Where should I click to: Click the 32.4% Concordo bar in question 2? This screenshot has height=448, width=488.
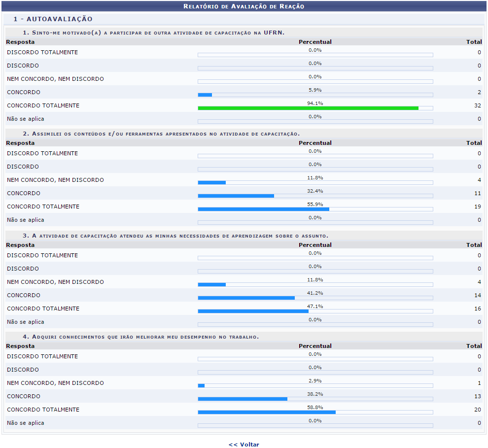tap(236, 196)
